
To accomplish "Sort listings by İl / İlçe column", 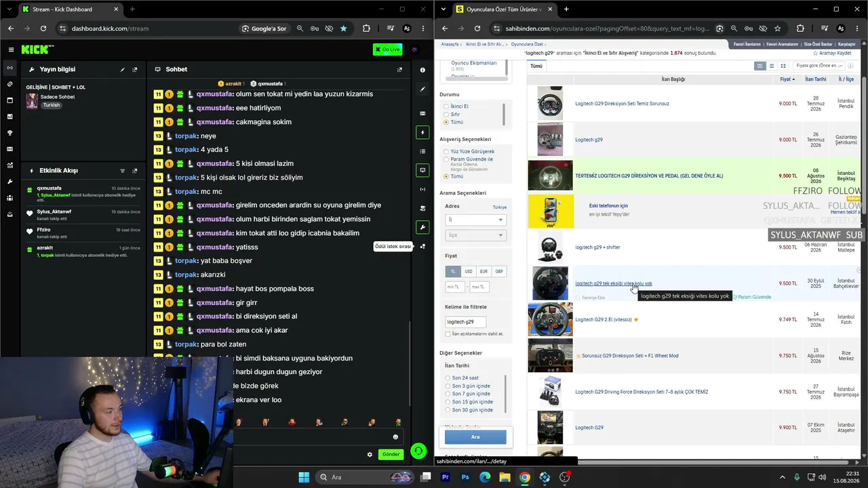I will click(846, 79).
